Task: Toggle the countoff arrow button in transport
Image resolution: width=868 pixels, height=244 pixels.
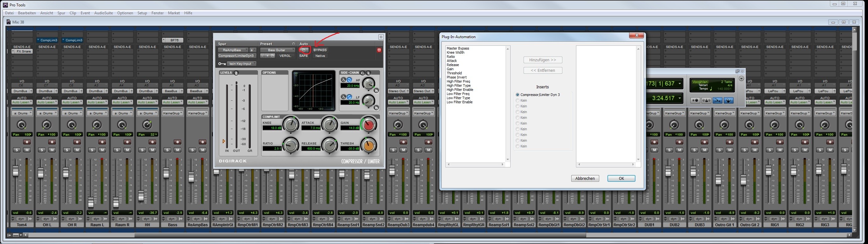Action: coord(717,100)
